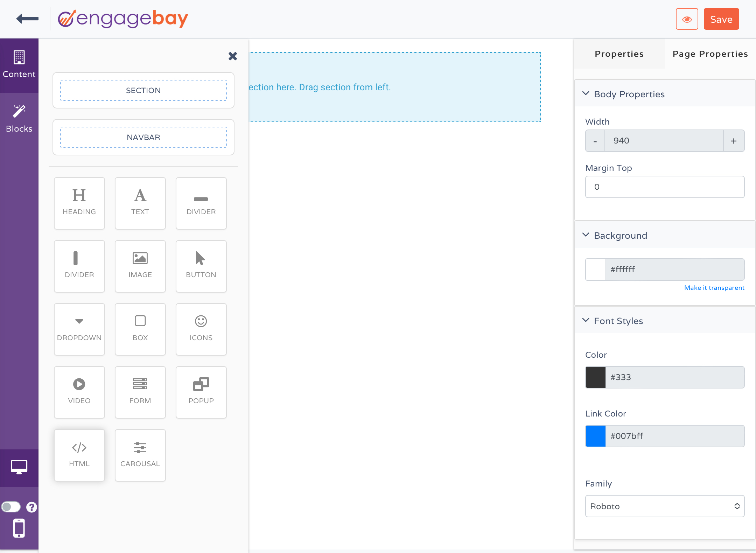This screenshot has width=756, height=553.
Task: Pick the horizontal DIVIDER element
Action: (201, 203)
